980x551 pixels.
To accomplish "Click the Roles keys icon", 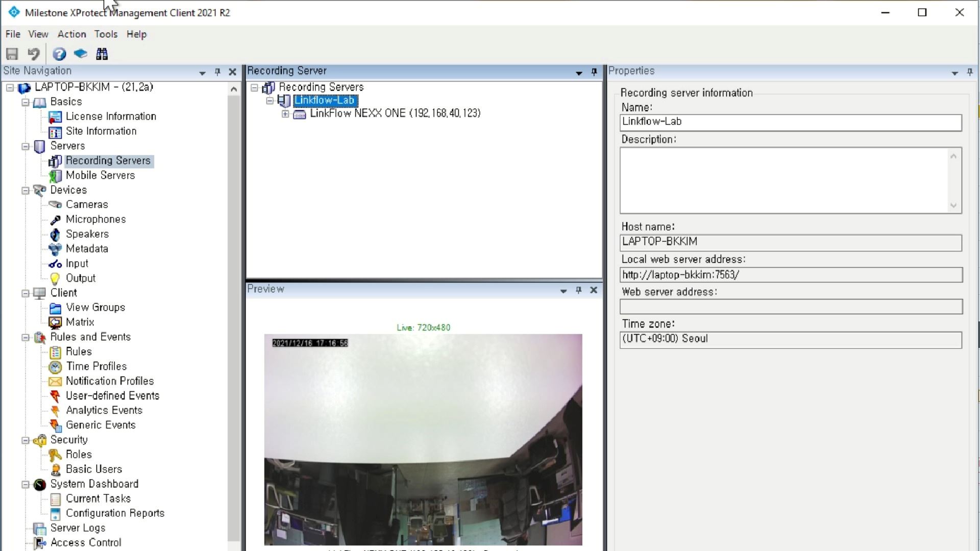I will tap(55, 455).
